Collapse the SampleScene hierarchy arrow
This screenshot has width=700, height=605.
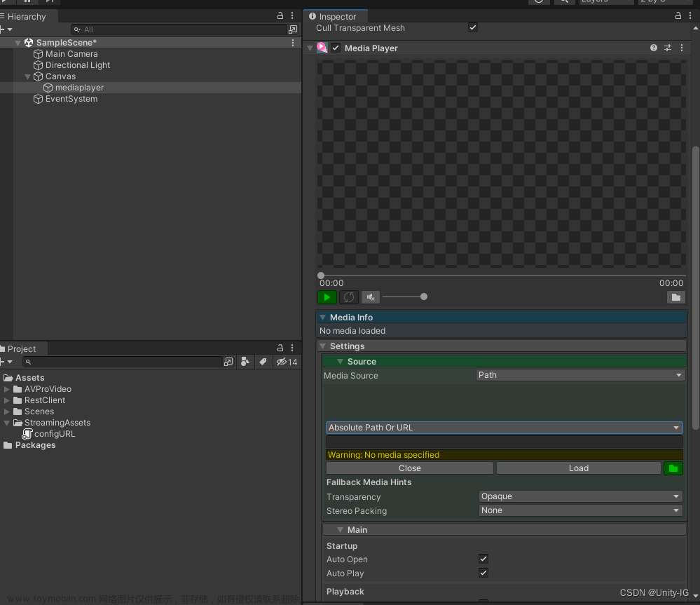(18, 43)
